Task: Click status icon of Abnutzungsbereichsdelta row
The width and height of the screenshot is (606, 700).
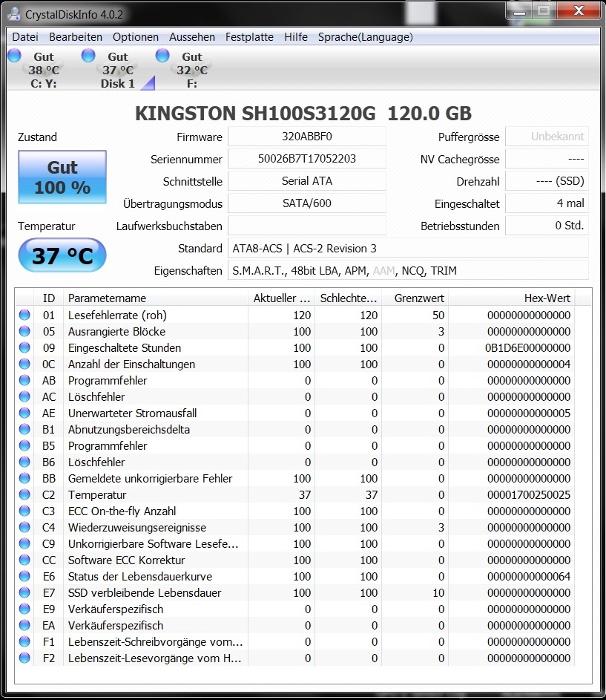Action: (x=24, y=429)
